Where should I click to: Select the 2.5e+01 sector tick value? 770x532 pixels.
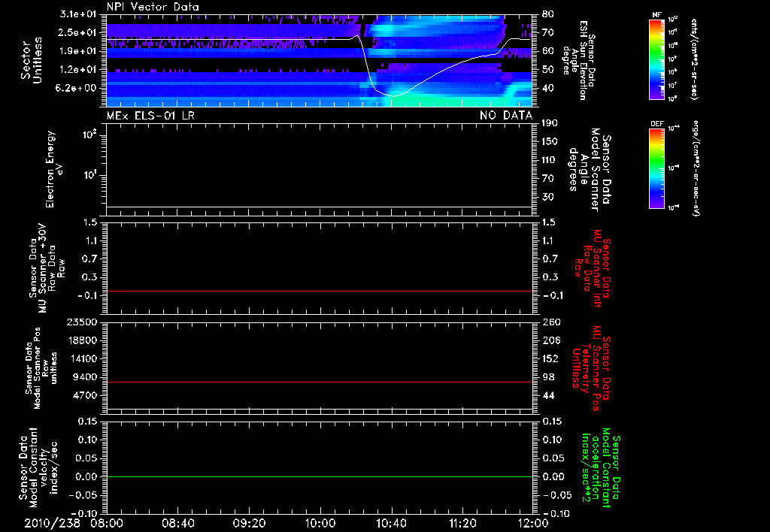point(78,32)
